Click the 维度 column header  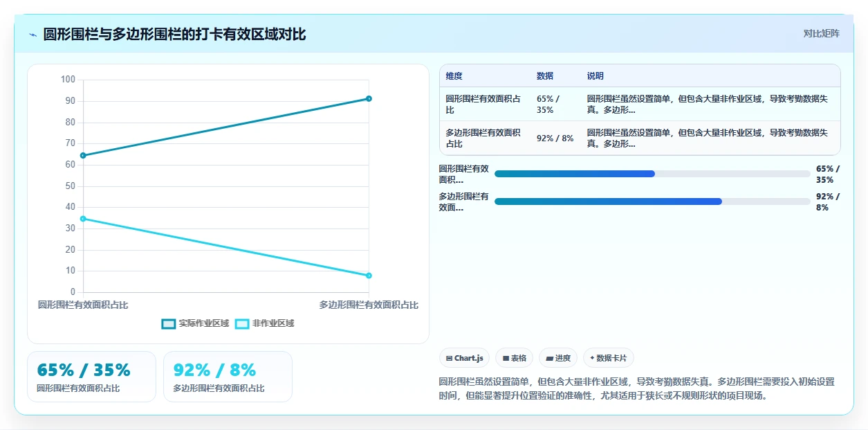[x=454, y=75]
